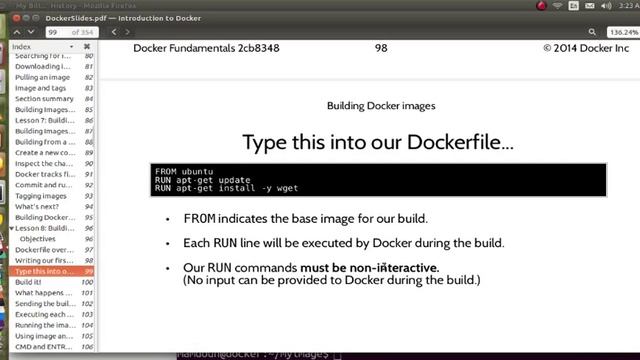Open 'Docker tracks fi...' index entry
The image size is (640, 360).
pos(53,174)
